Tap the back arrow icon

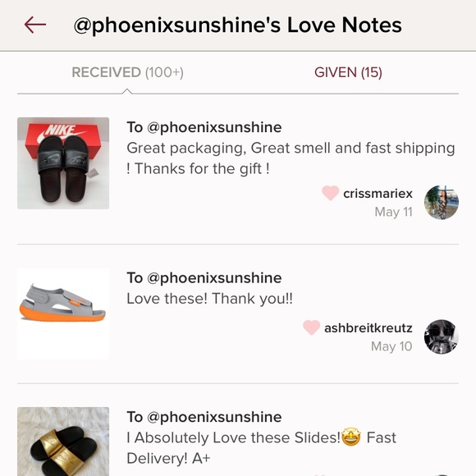coord(35,25)
